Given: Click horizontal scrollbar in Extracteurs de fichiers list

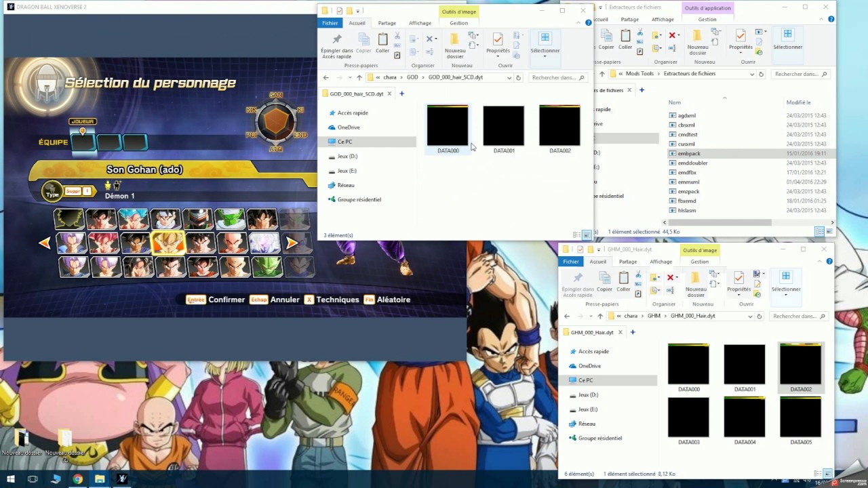Looking at the screenshot, I should [x=719, y=222].
